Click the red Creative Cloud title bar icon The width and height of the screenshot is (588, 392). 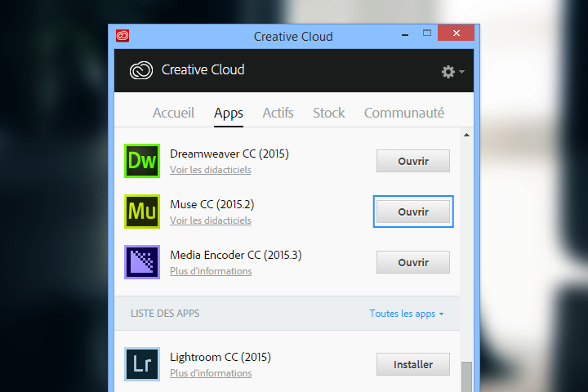pyautogui.click(x=122, y=36)
